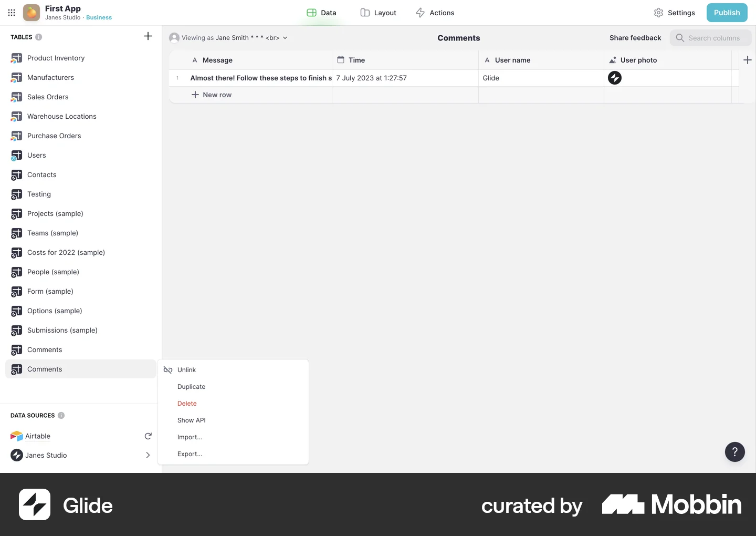The width and height of the screenshot is (756, 536).
Task: Choose Duplicate from the context menu
Action: click(233, 387)
